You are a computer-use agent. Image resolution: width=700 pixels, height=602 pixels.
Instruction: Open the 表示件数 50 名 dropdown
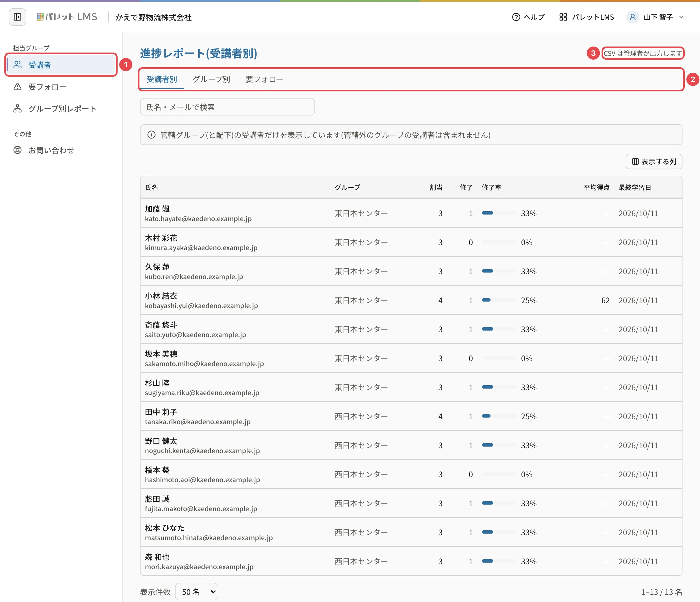tap(197, 592)
